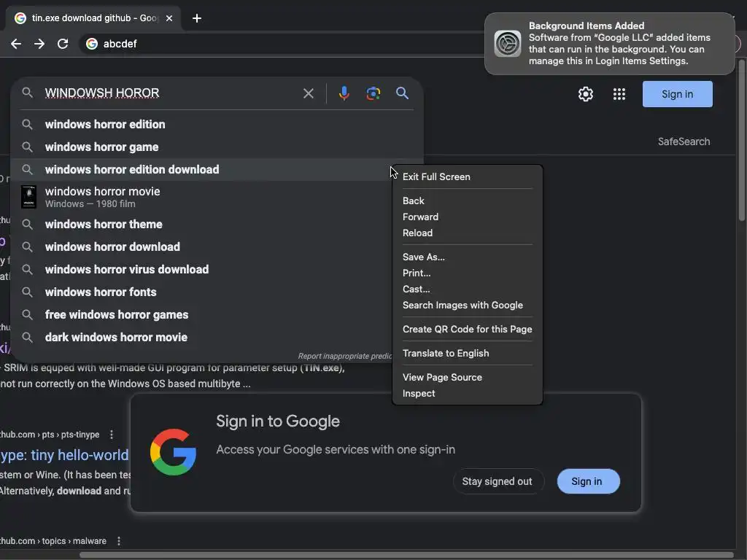Open more options for topics malware result
The image size is (747, 560).
pos(119,541)
